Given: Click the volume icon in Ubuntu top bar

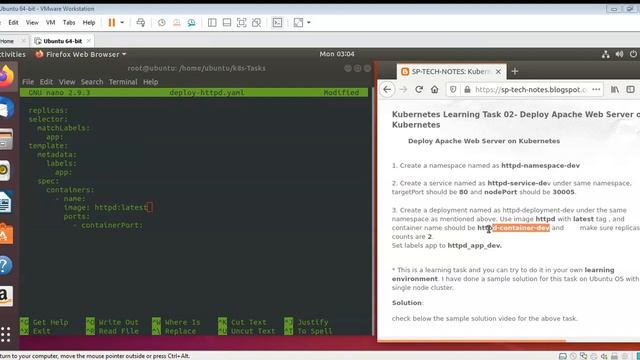Looking at the screenshot, I should click(619, 54).
